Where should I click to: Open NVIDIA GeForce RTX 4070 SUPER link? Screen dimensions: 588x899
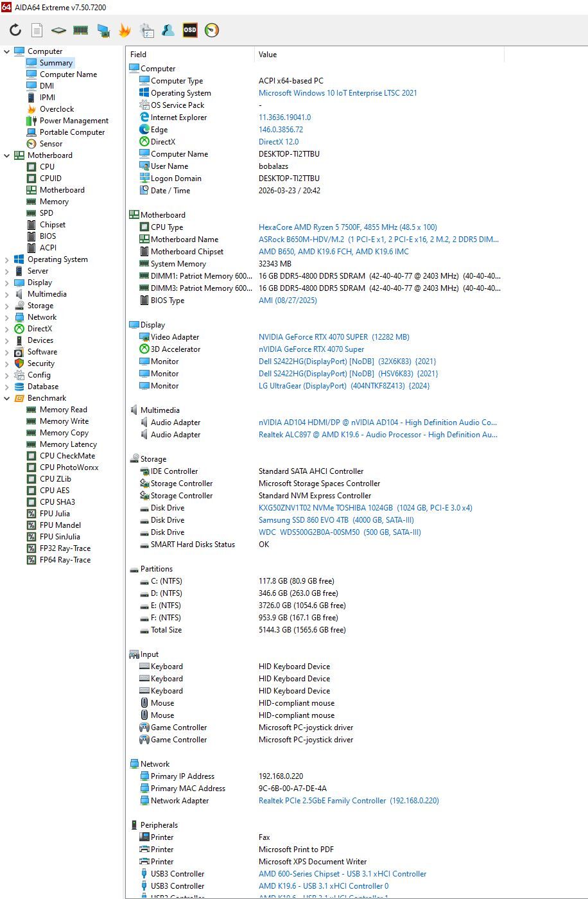(x=334, y=337)
